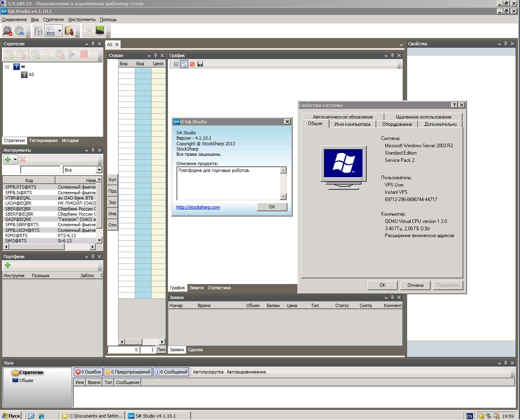The height and width of the screenshot is (420, 520).
Task: Open Свойства panel options dropdown arrow
Action: tap(499, 44)
